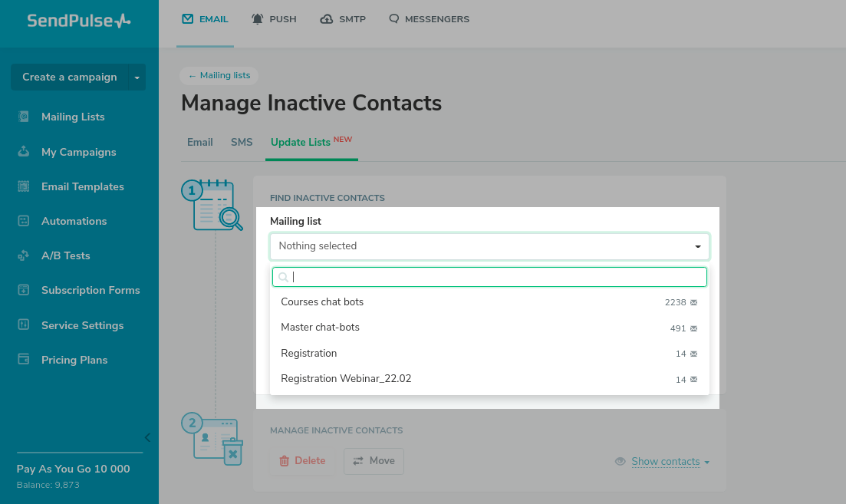Click the mailing list search field
Image resolution: width=846 pixels, height=504 pixels.
tap(495, 277)
